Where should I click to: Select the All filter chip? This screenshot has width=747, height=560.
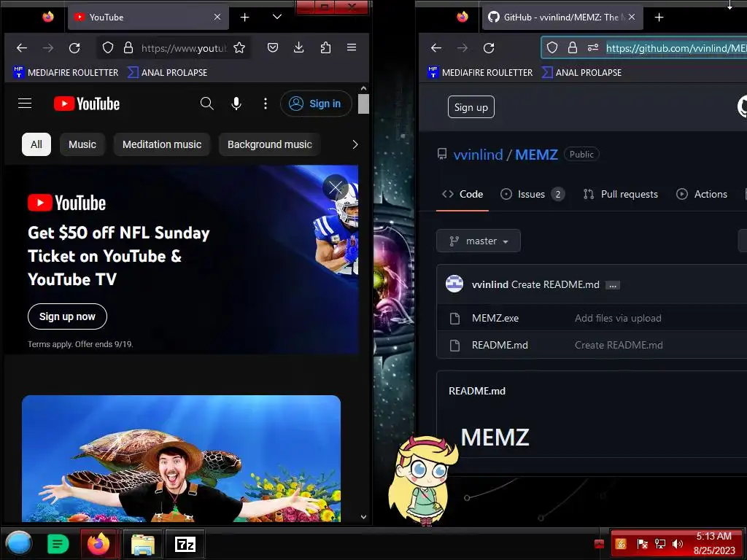point(36,144)
